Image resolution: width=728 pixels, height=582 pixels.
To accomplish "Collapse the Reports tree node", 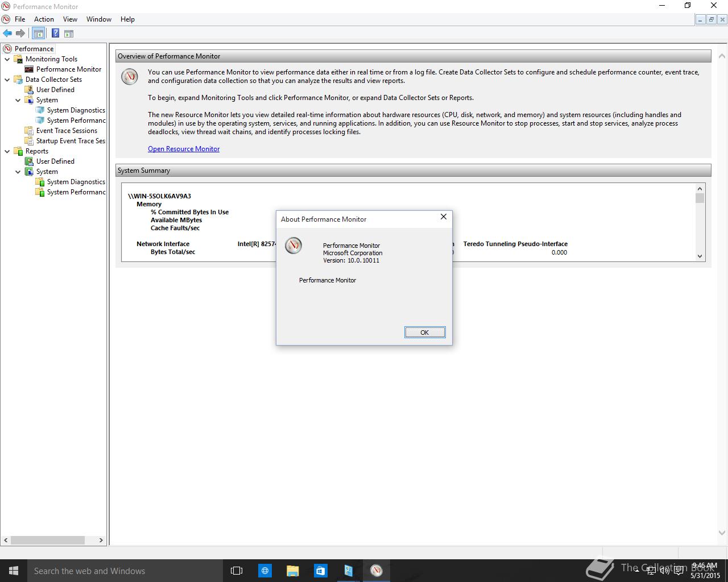I will click(x=7, y=151).
